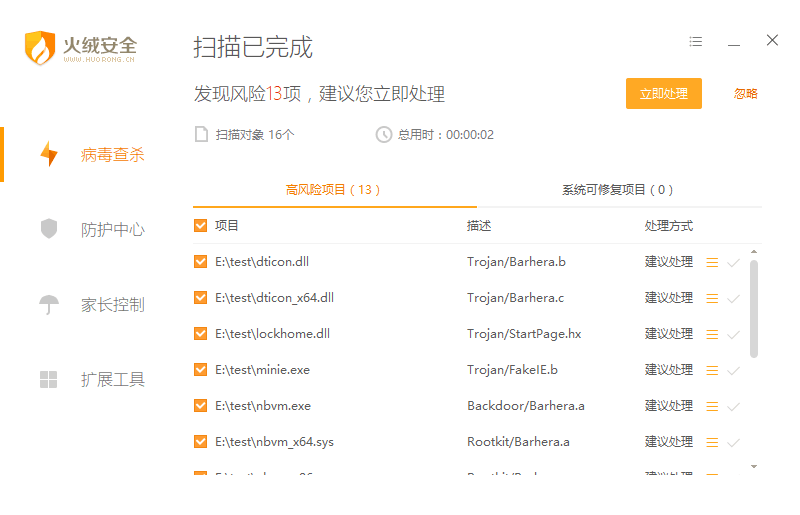Uncheck E:\test\dticon.dll checkbox
Screen dimensions: 800x515
(201, 262)
